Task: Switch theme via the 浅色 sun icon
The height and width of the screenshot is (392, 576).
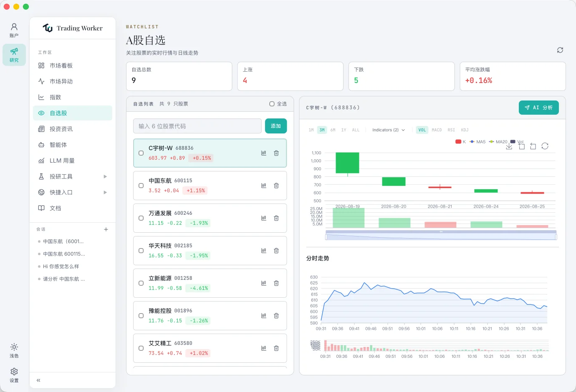Action: 14,350
